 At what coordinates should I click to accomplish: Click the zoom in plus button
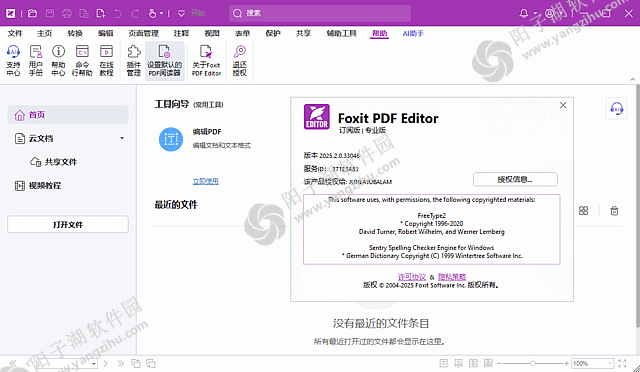567,363
